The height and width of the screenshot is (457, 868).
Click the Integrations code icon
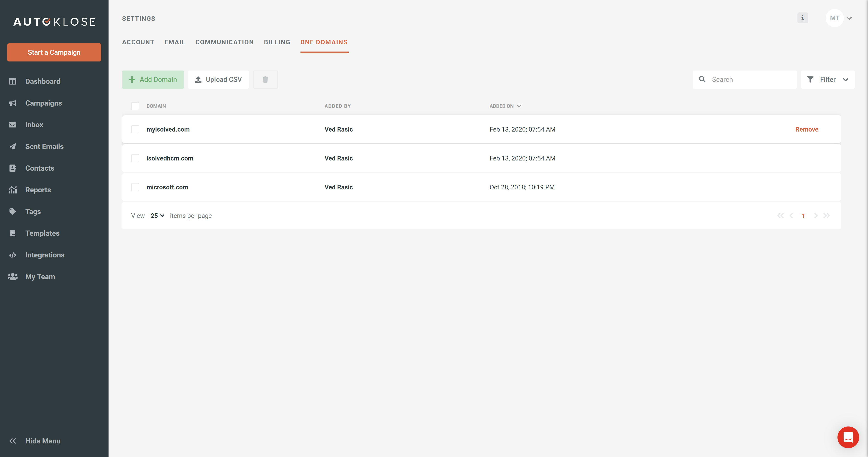click(13, 255)
